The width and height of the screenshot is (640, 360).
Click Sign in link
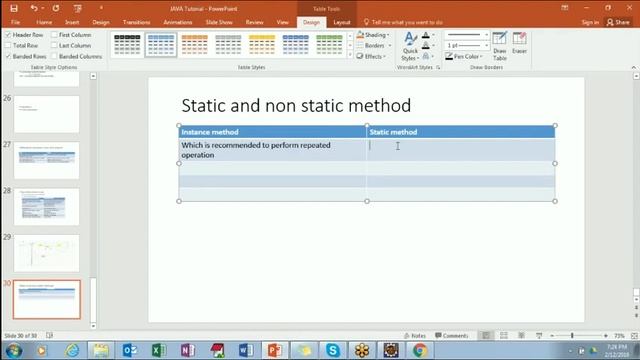pyautogui.click(x=590, y=22)
